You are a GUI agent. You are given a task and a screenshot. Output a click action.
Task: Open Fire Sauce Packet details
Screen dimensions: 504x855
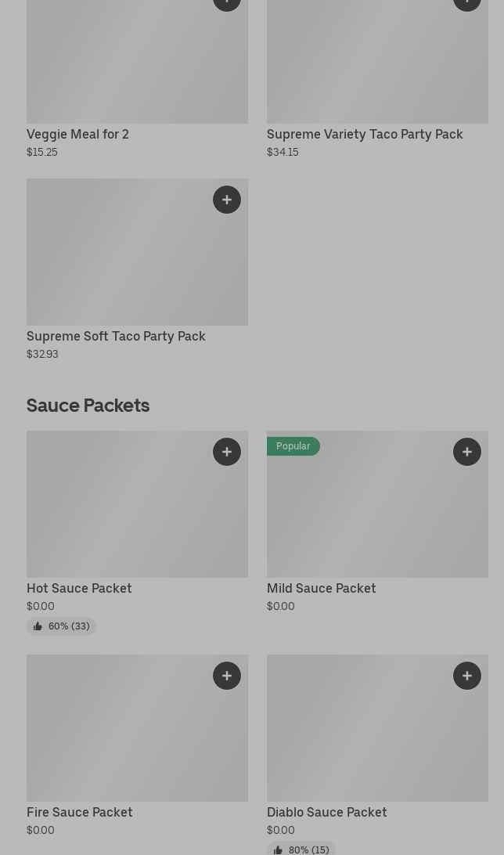[x=79, y=812]
